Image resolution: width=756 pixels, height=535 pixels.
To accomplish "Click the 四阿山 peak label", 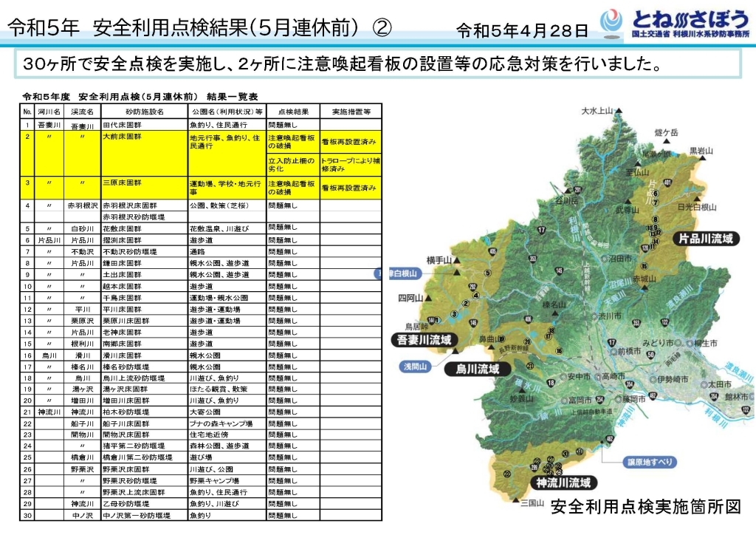I will [410, 298].
